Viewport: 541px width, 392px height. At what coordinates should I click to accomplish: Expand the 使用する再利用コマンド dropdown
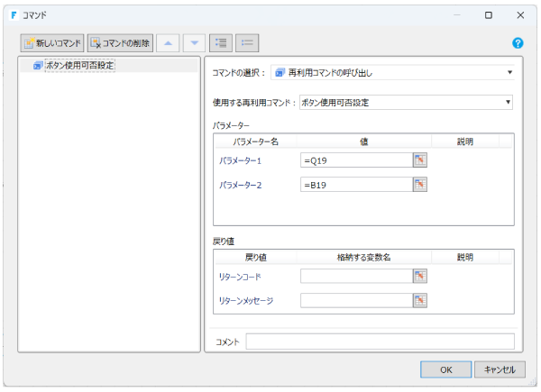click(x=405, y=102)
